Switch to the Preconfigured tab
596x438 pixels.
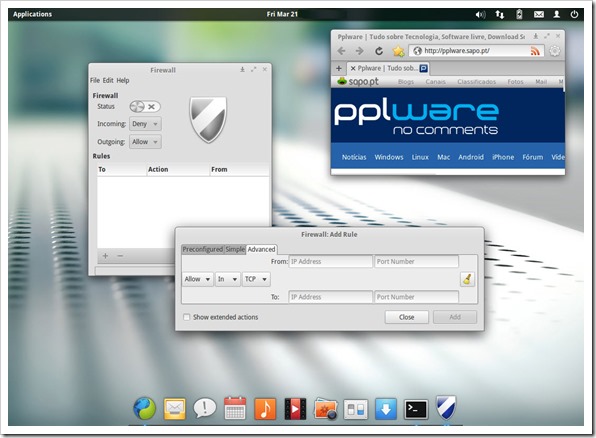[x=203, y=249]
